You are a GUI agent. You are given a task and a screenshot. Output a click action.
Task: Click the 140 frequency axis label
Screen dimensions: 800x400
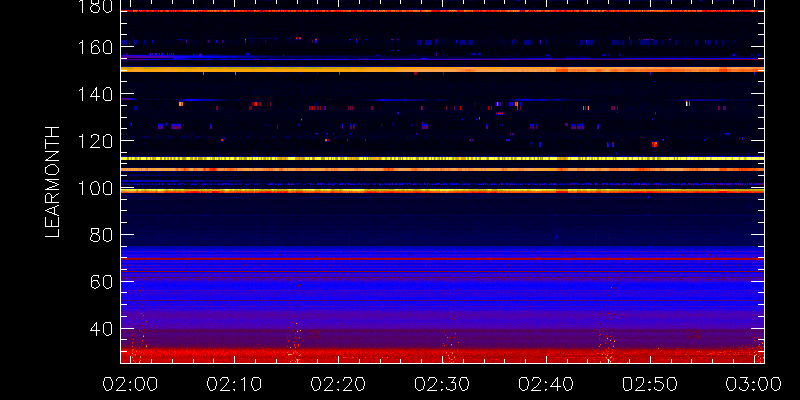(x=95, y=94)
